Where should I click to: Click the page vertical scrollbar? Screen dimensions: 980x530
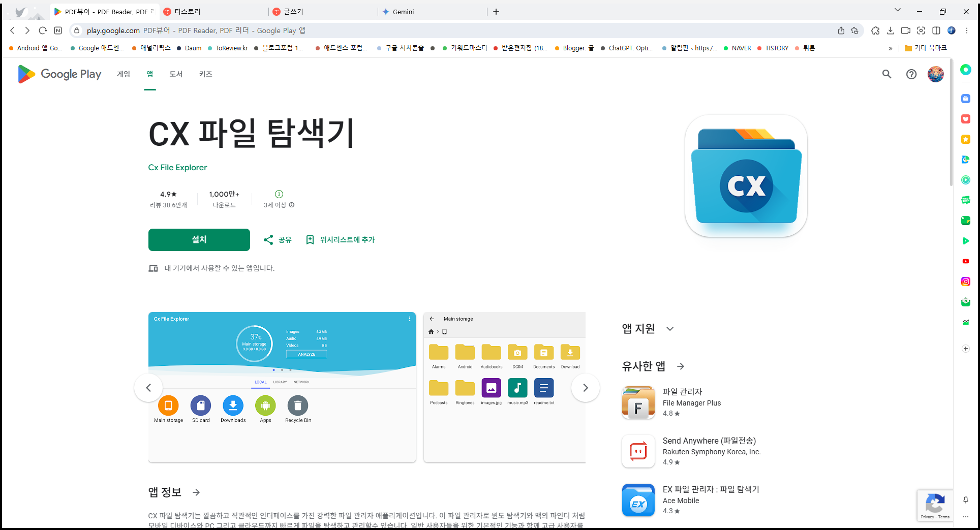point(951,122)
